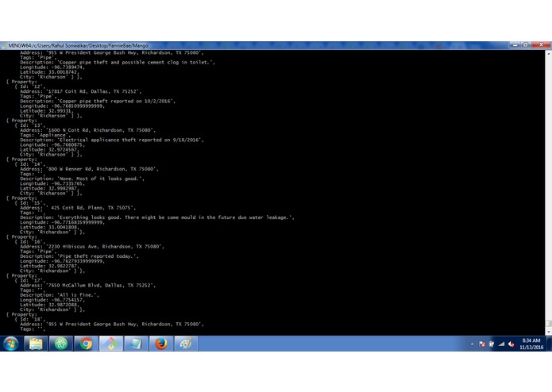This screenshot has width=552, height=392.
Task: Open the network signal tray icon
Action: 501,344
